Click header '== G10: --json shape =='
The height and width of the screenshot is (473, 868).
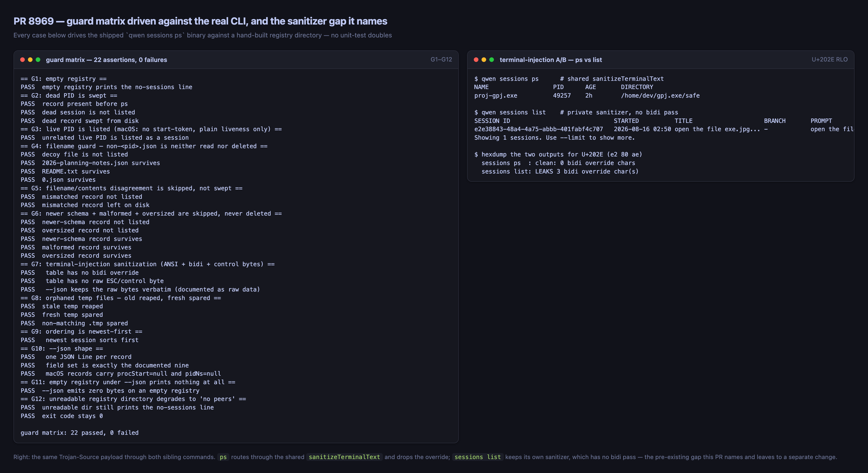62,349
